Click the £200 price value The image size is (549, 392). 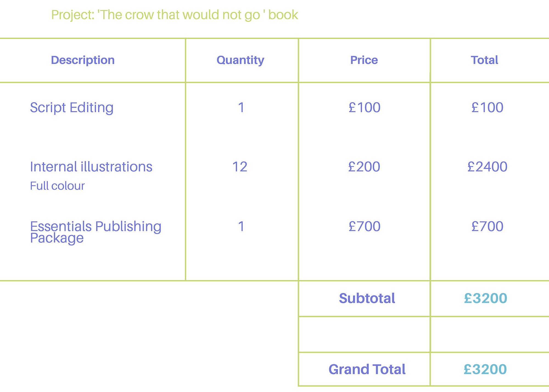pos(364,167)
